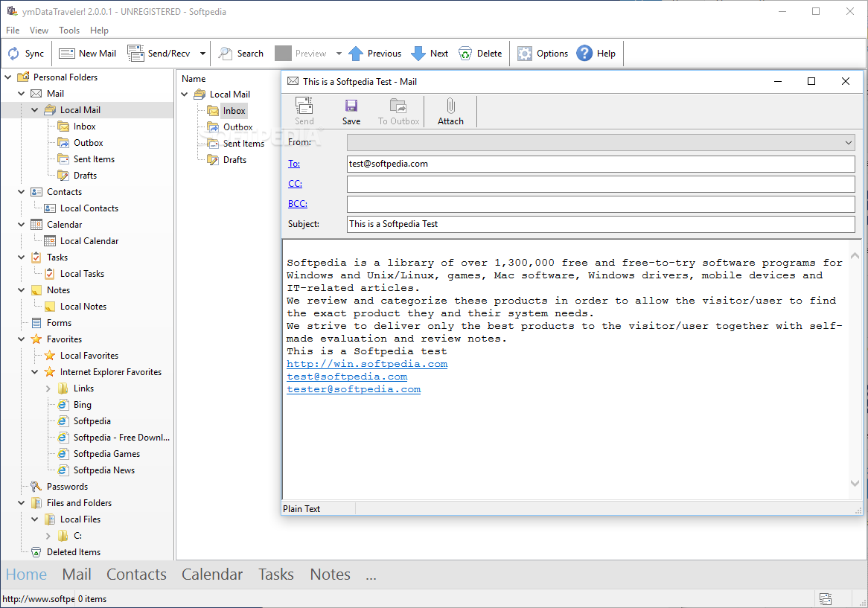This screenshot has height=608, width=868.
Task: Collapse the Mail tree node in the sidebar
Action: point(22,94)
